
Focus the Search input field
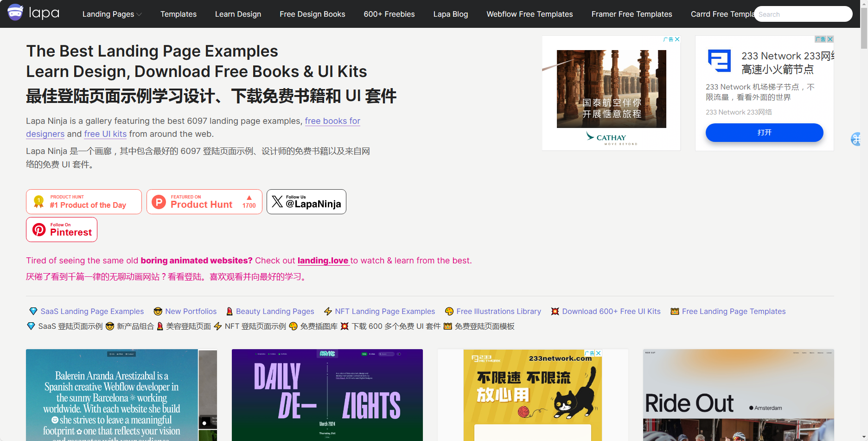coord(803,14)
